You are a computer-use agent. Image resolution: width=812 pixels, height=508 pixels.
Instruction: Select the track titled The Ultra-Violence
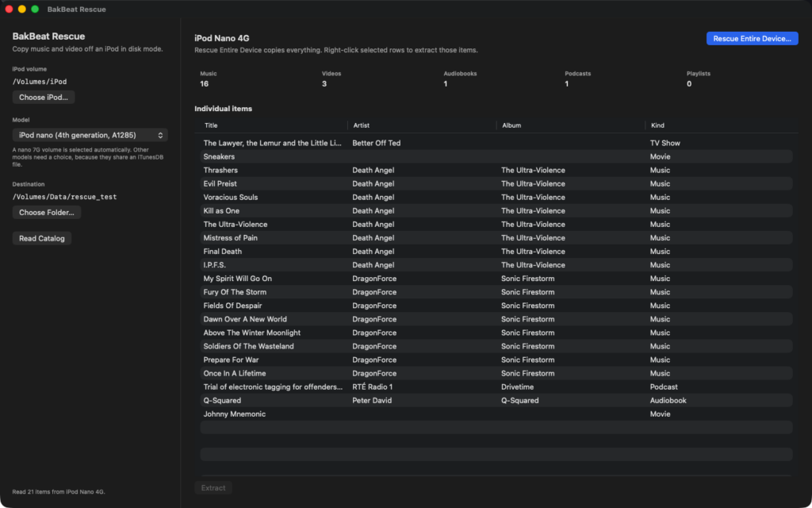pos(496,224)
